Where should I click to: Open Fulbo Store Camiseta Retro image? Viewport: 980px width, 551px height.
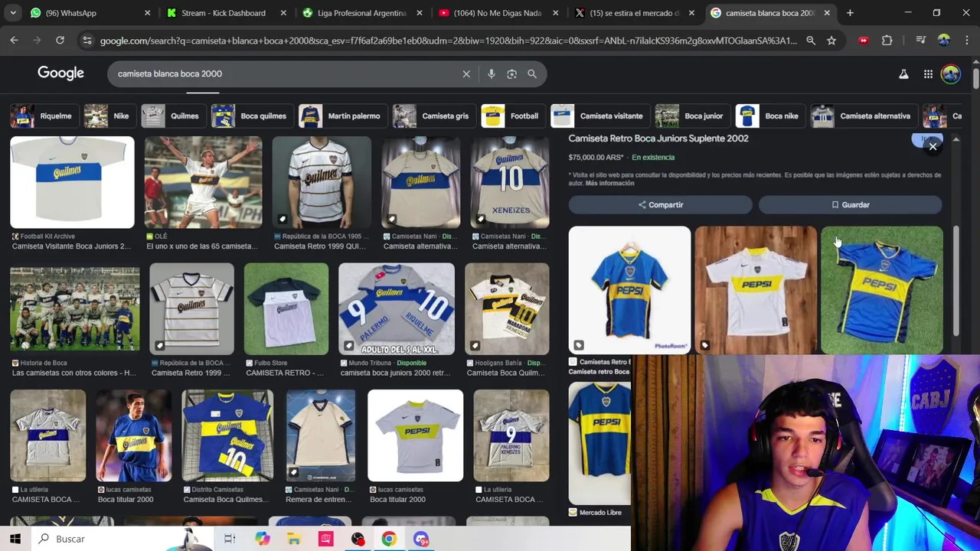(x=286, y=309)
